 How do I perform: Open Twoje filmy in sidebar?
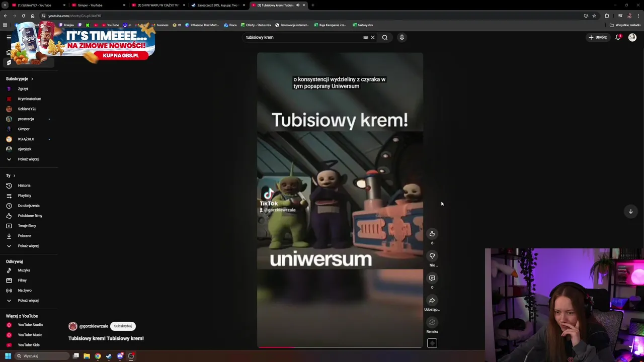click(28, 226)
